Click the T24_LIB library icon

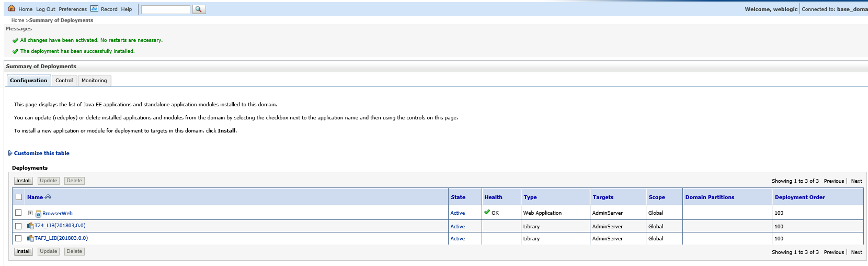tap(30, 226)
